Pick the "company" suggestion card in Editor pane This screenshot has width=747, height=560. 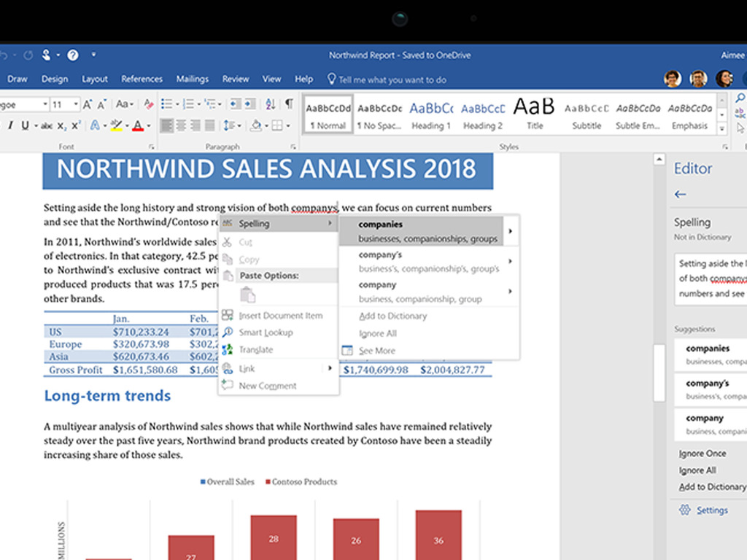[711, 424]
